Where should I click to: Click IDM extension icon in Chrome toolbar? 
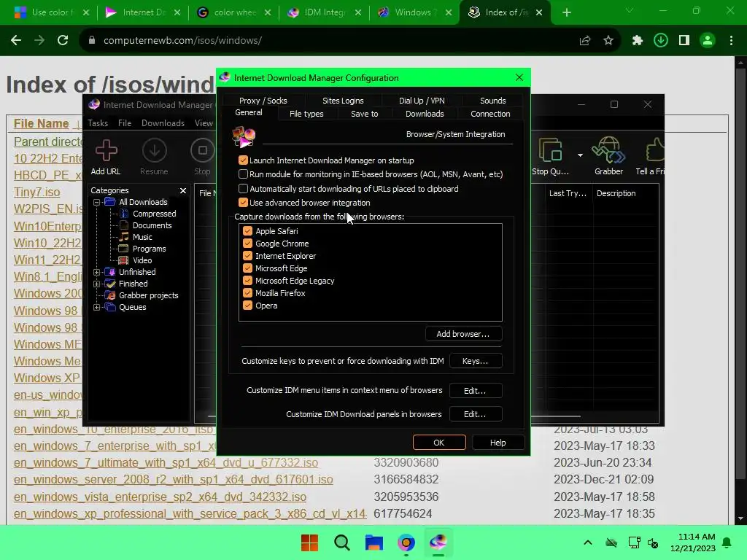[661, 41]
